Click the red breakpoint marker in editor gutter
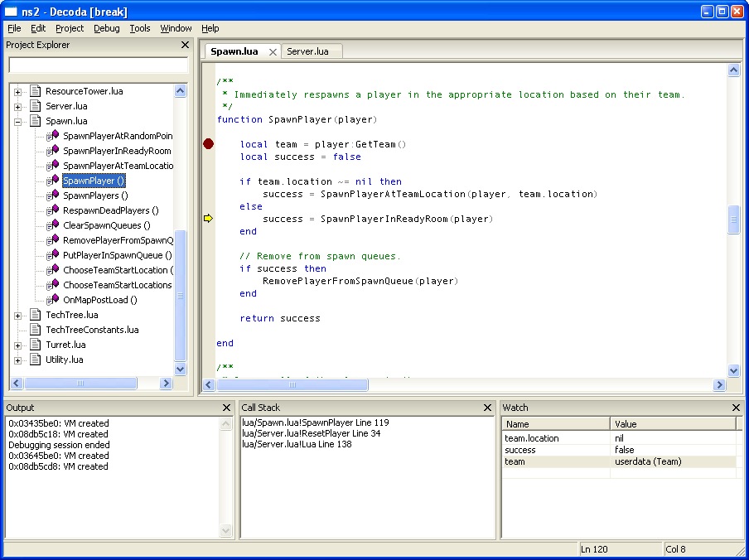The image size is (749, 560). [208, 144]
